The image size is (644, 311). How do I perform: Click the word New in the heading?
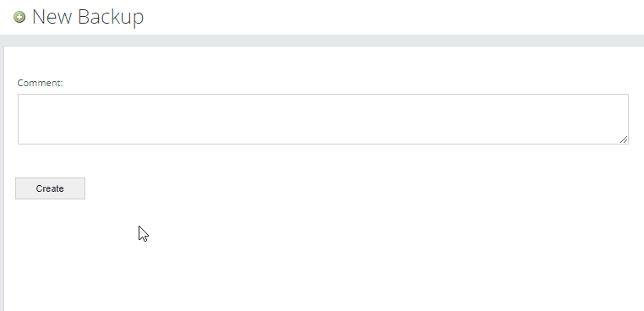click(x=52, y=17)
